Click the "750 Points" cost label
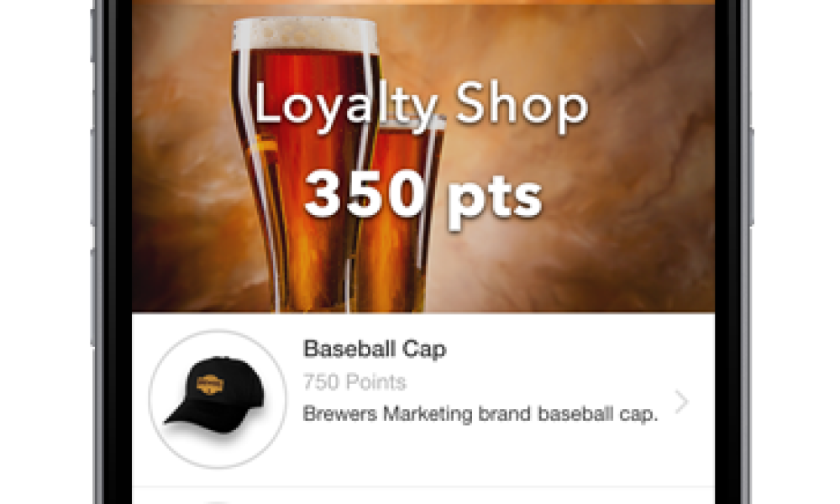The width and height of the screenshot is (840, 504). [354, 382]
